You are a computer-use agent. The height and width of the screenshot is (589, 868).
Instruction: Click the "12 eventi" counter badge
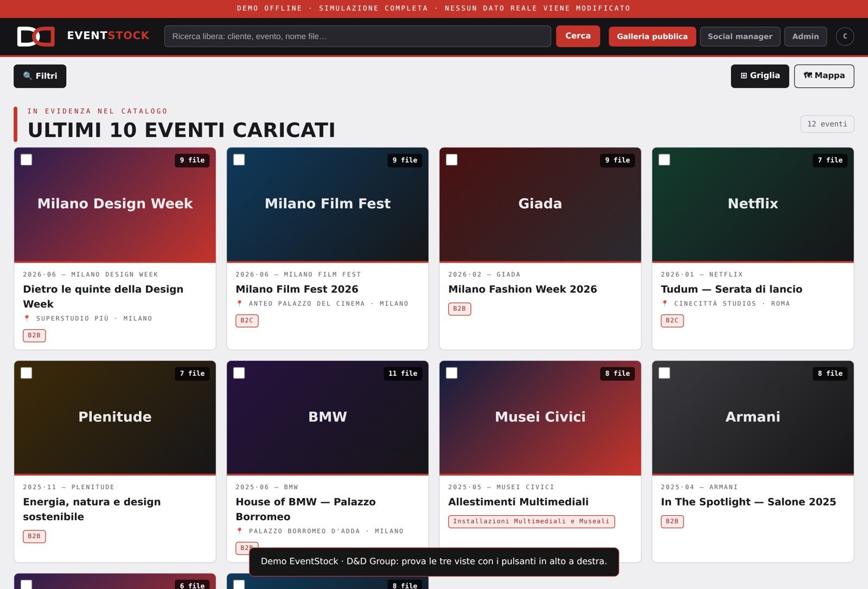click(827, 124)
